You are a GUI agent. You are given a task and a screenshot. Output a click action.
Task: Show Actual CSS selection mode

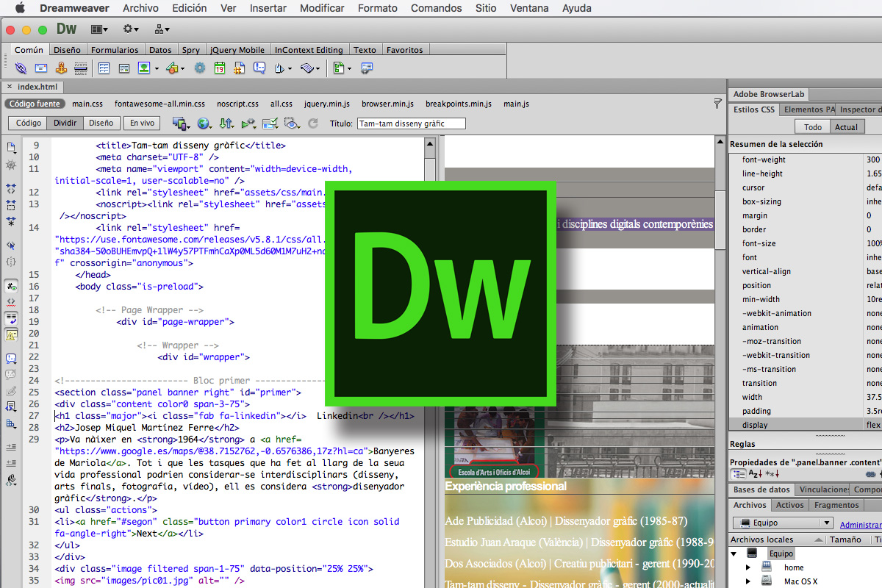846,127
